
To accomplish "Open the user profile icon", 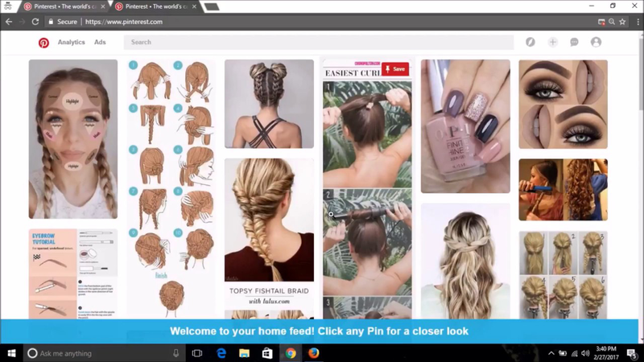I will click(596, 42).
